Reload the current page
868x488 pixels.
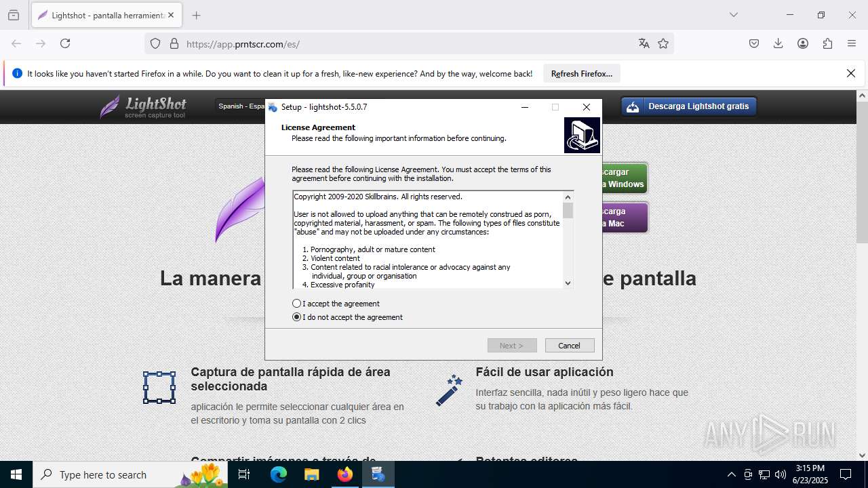click(65, 43)
